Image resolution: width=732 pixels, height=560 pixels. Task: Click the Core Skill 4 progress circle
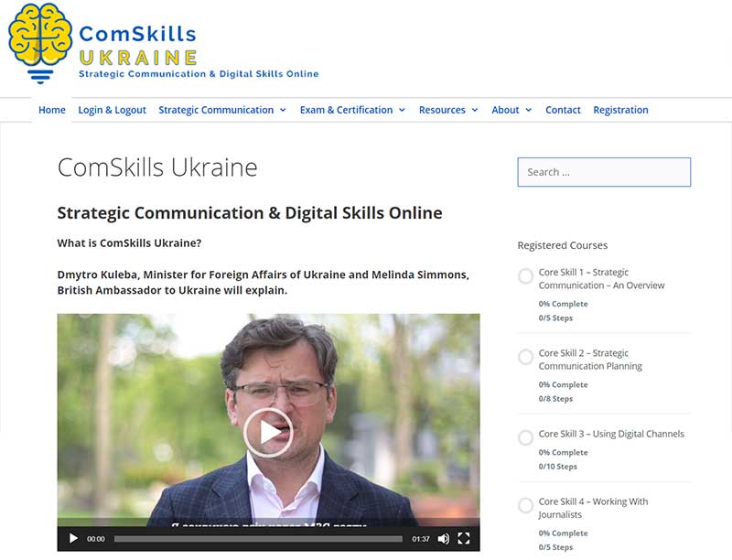click(x=525, y=505)
